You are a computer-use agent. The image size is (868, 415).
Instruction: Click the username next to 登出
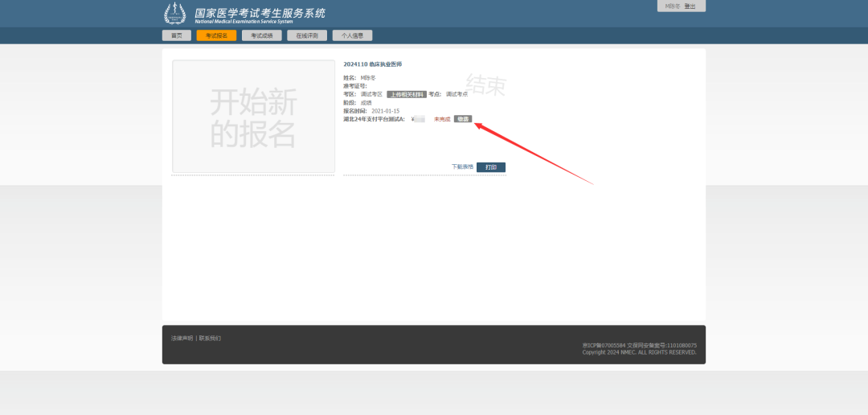click(672, 6)
